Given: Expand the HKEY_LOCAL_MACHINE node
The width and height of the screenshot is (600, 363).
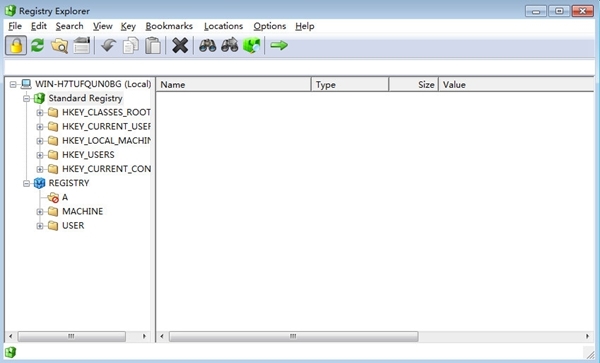Looking at the screenshot, I should [x=40, y=141].
